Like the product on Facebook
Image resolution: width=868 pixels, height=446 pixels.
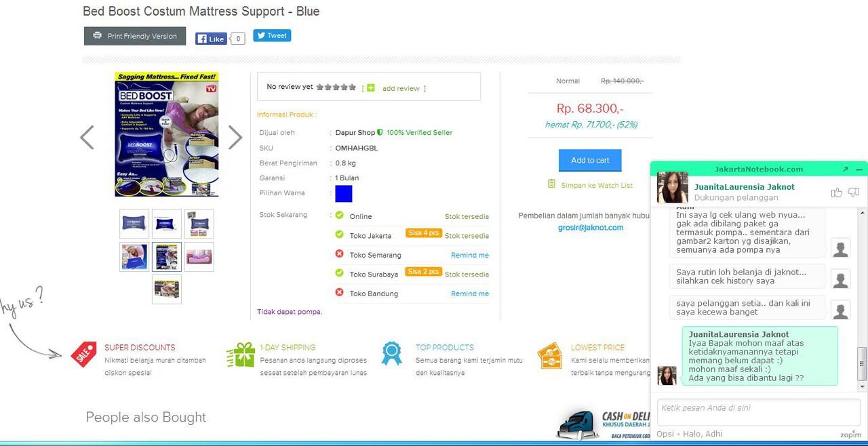pyautogui.click(x=211, y=39)
